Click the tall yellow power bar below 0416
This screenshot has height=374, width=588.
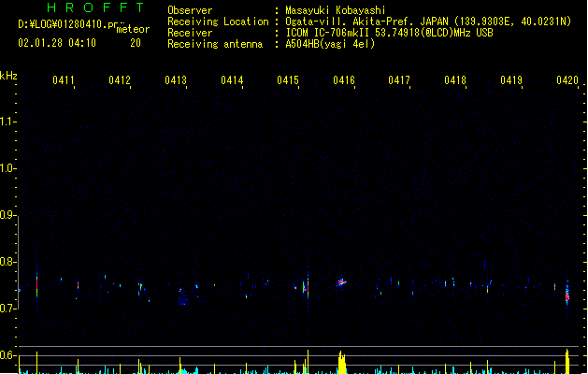(x=341, y=363)
